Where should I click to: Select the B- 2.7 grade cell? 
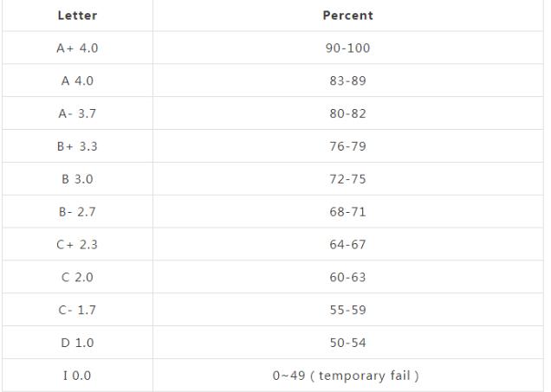pos(77,212)
